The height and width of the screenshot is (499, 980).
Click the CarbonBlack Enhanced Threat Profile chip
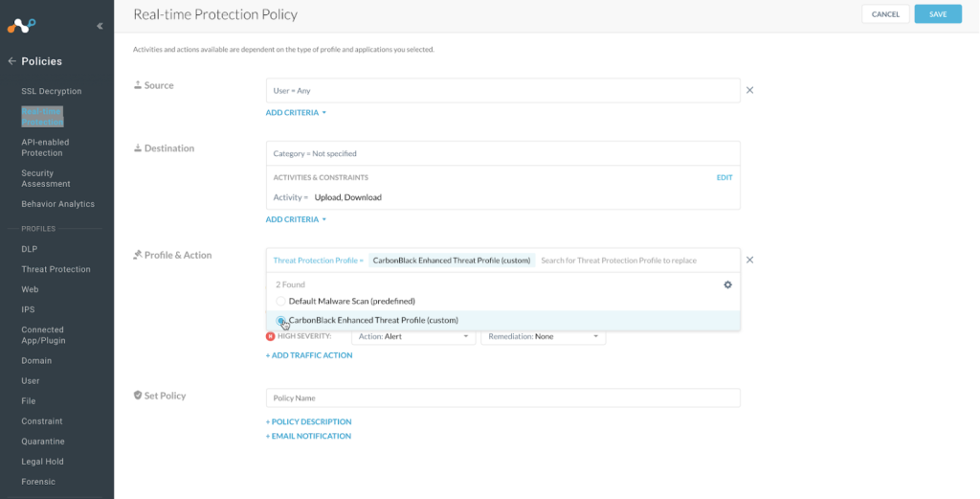[x=452, y=261]
